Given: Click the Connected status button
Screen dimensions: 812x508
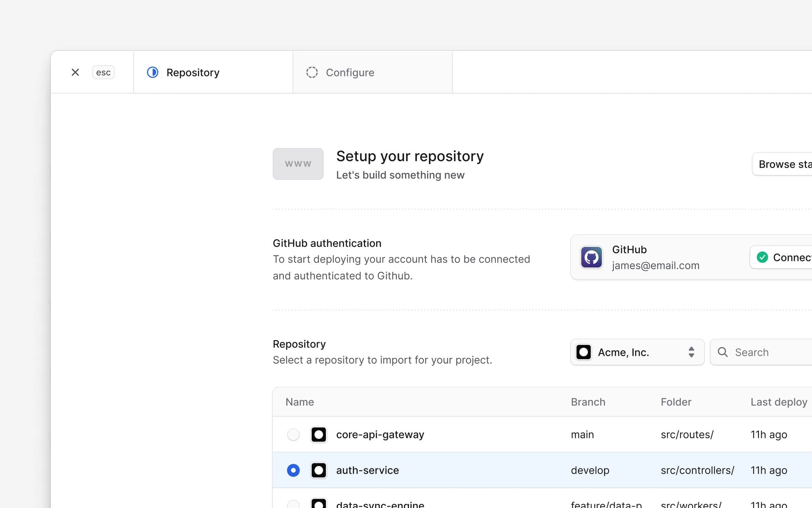Looking at the screenshot, I should (782, 257).
